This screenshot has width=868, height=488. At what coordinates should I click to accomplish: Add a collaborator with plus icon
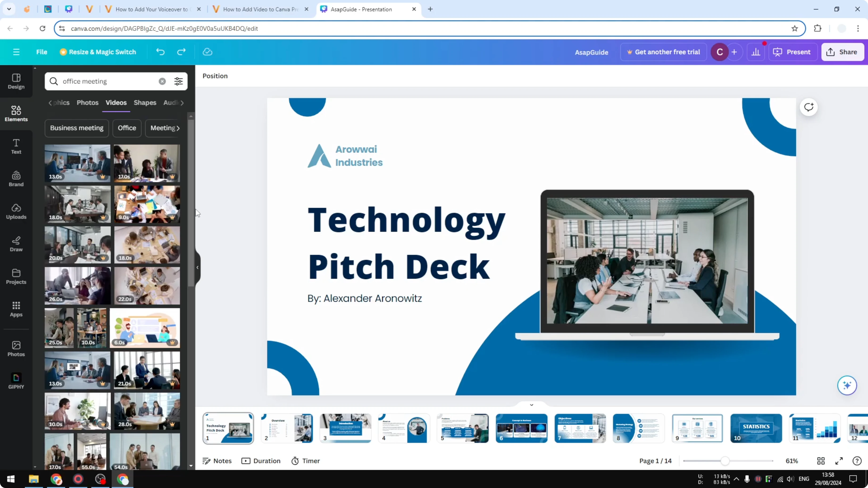734,52
